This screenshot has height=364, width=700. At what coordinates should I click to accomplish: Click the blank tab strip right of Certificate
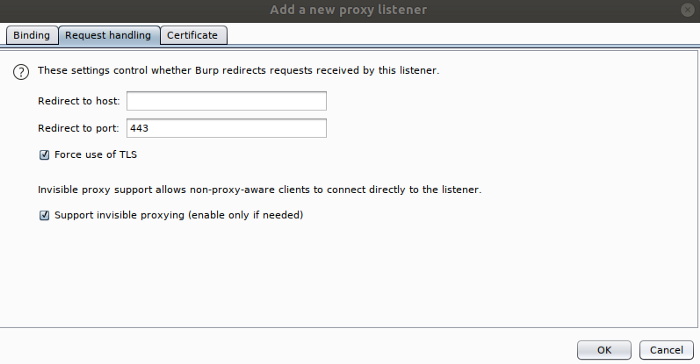(x=462, y=35)
